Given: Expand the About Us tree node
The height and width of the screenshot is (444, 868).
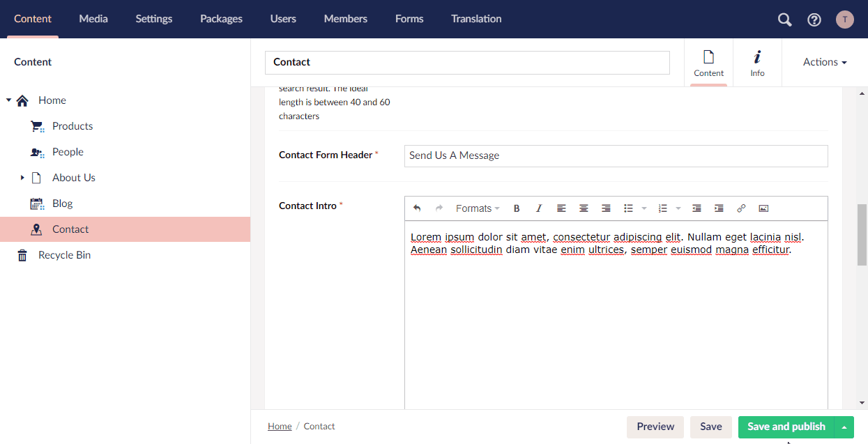Looking at the screenshot, I should coord(22,177).
